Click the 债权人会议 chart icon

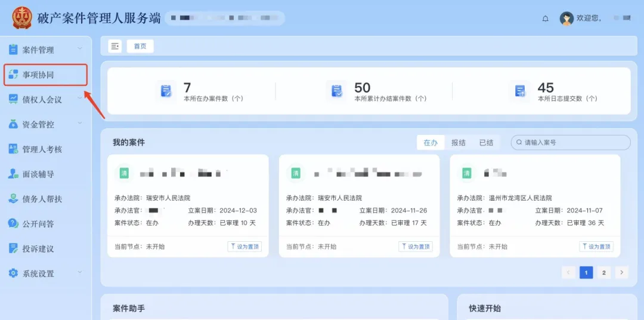14,99
